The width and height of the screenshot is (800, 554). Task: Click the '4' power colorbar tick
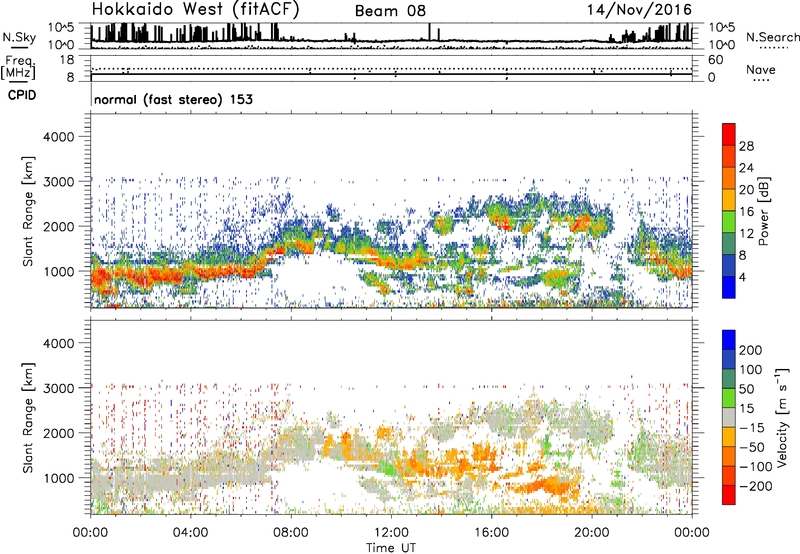[x=742, y=277]
